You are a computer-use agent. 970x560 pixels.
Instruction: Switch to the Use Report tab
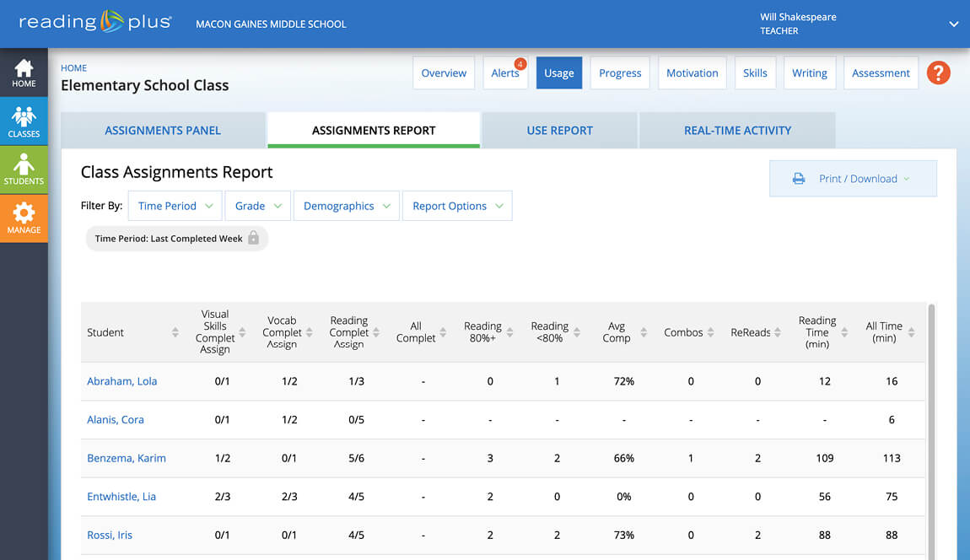click(559, 131)
